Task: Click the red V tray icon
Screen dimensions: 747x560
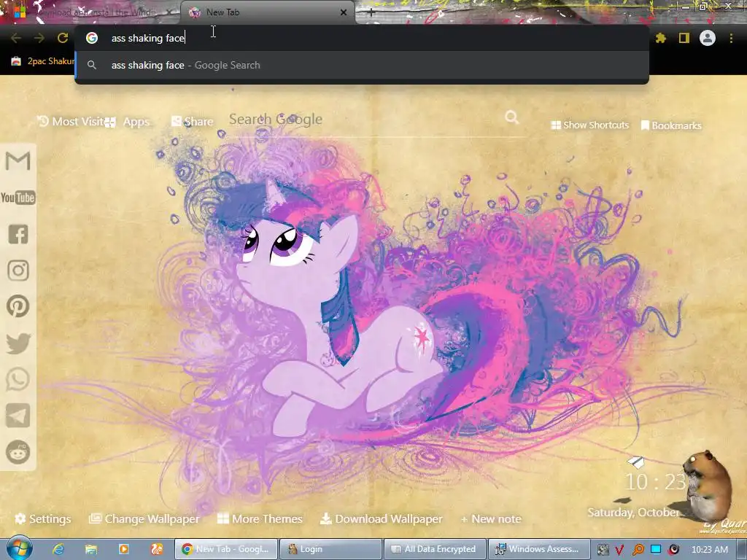Action: pyautogui.click(x=620, y=550)
